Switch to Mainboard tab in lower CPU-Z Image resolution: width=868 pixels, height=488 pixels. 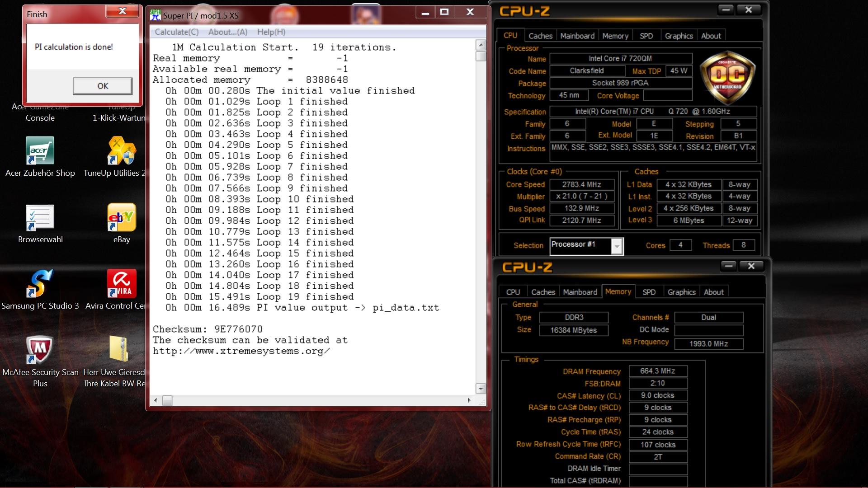[580, 292]
